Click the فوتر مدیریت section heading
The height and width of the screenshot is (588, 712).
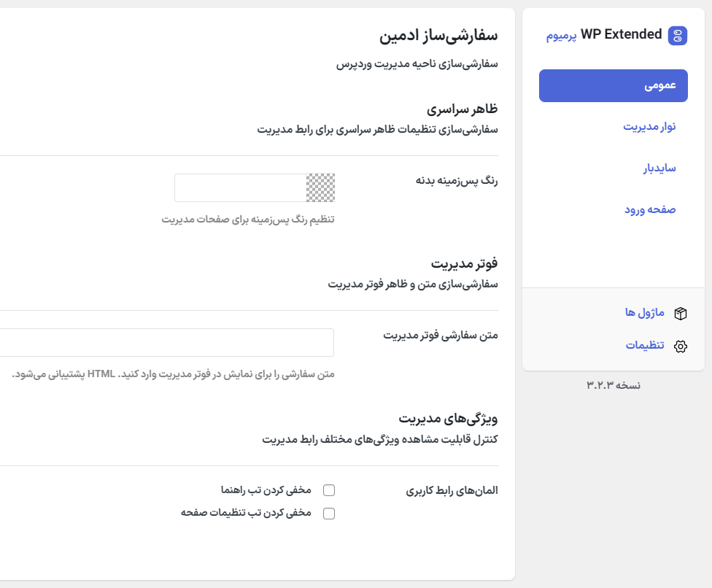(x=465, y=264)
